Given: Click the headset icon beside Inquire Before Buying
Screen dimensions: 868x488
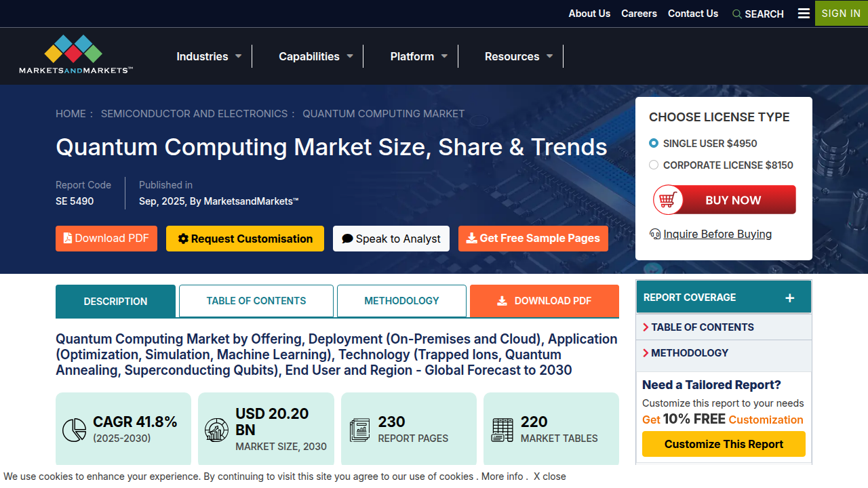Looking at the screenshot, I should coord(655,234).
